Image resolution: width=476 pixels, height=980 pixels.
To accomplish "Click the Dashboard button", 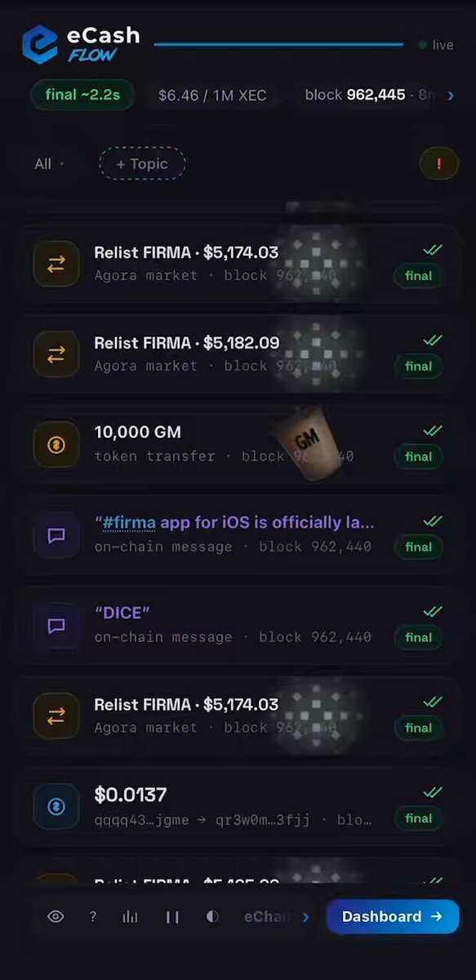I will tap(392, 916).
